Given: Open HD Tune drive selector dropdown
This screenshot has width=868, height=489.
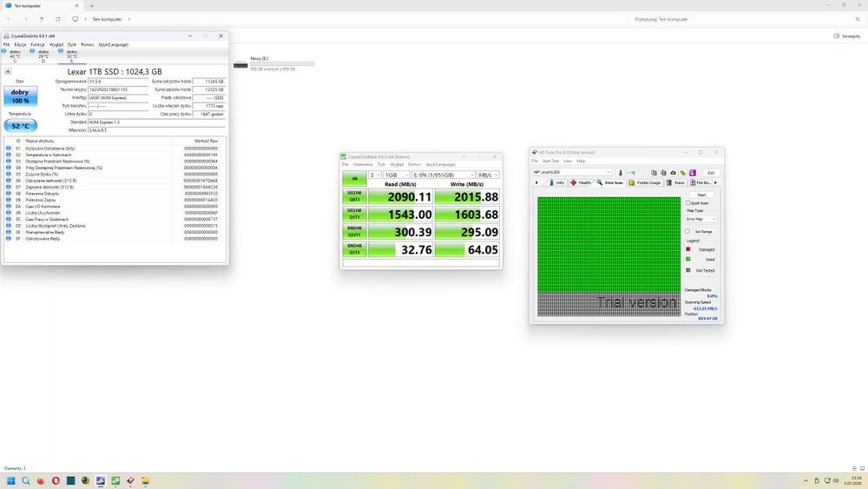Looking at the screenshot, I should pyautogui.click(x=572, y=172).
